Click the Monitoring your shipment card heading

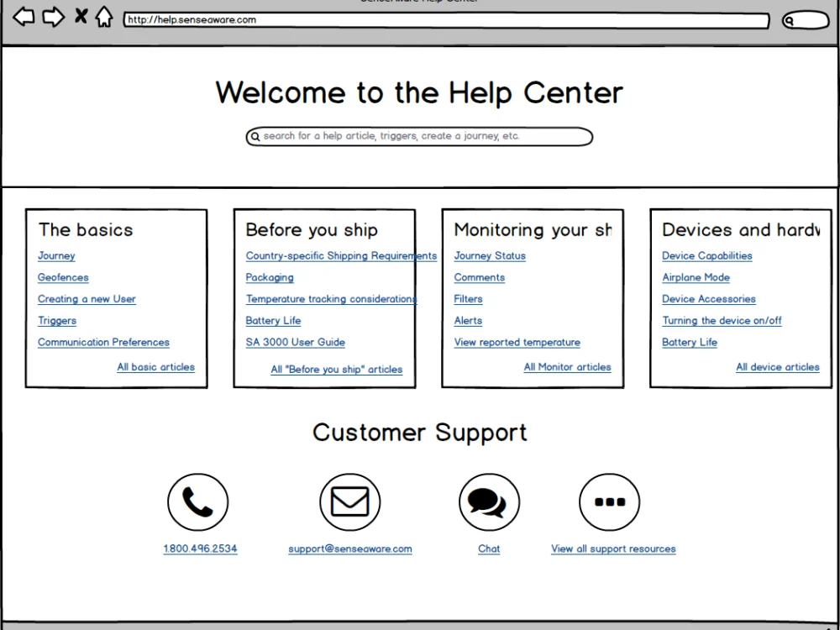click(533, 230)
